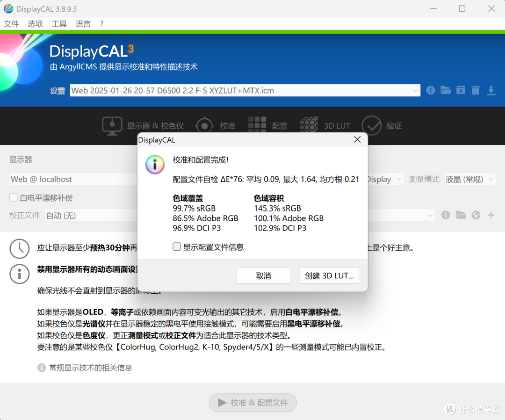This screenshot has height=420, width=505.
Task: Open the folder icon in the correction file row
Action: click(x=461, y=215)
